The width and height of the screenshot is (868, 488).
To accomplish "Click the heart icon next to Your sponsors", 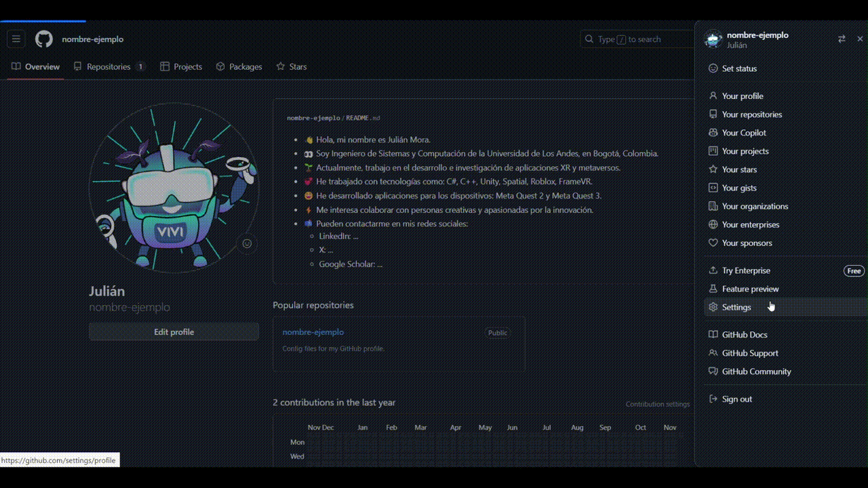I will tap(713, 243).
